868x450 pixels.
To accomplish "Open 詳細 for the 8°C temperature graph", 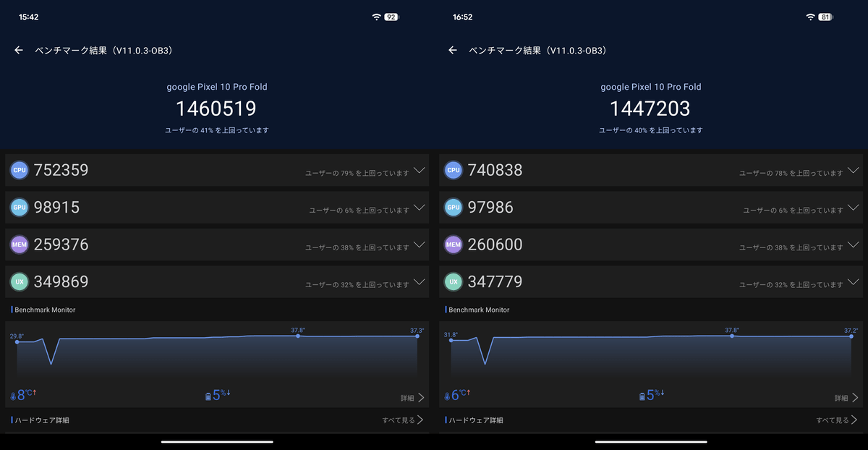I will 412,398.
